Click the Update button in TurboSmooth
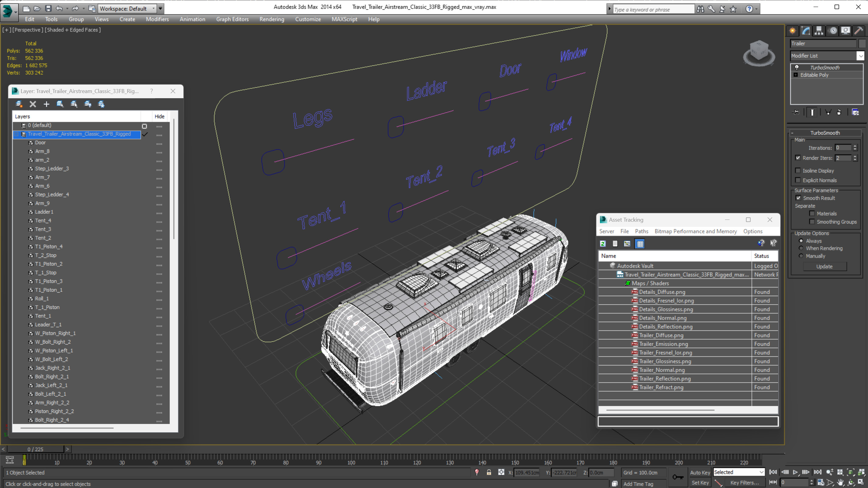 tap(824, 266)
